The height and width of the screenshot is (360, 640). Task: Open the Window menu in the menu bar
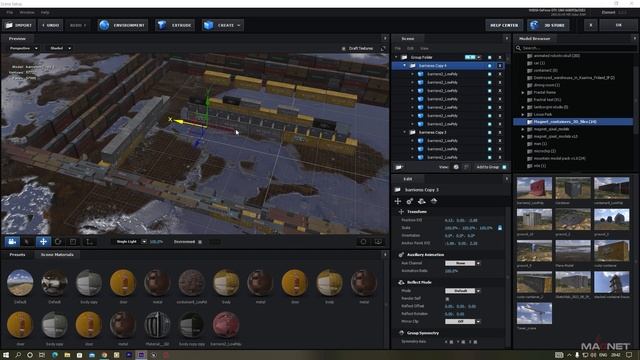pos(27,13)
